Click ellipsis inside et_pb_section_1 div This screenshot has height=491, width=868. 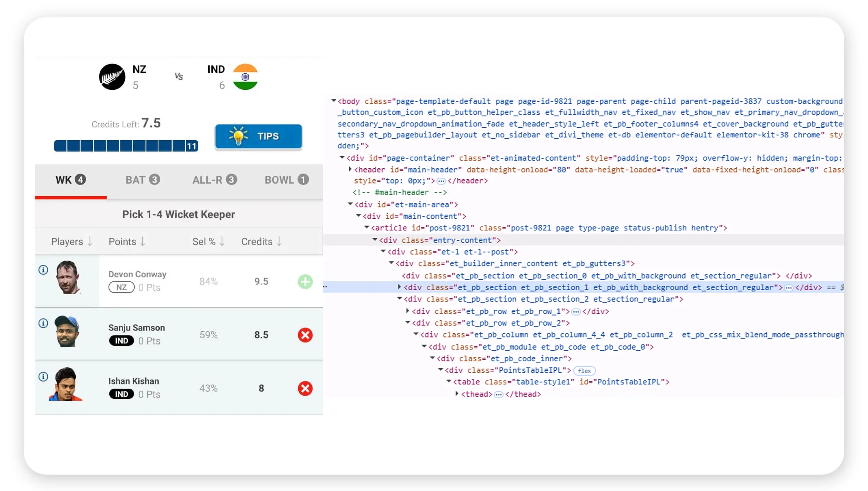point(789,288)
